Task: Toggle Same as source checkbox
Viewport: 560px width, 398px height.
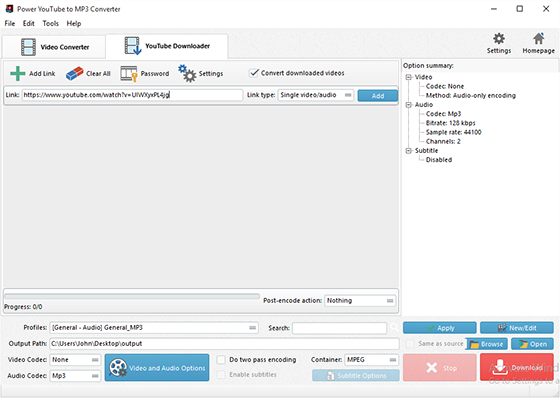Action: [410, 344]
